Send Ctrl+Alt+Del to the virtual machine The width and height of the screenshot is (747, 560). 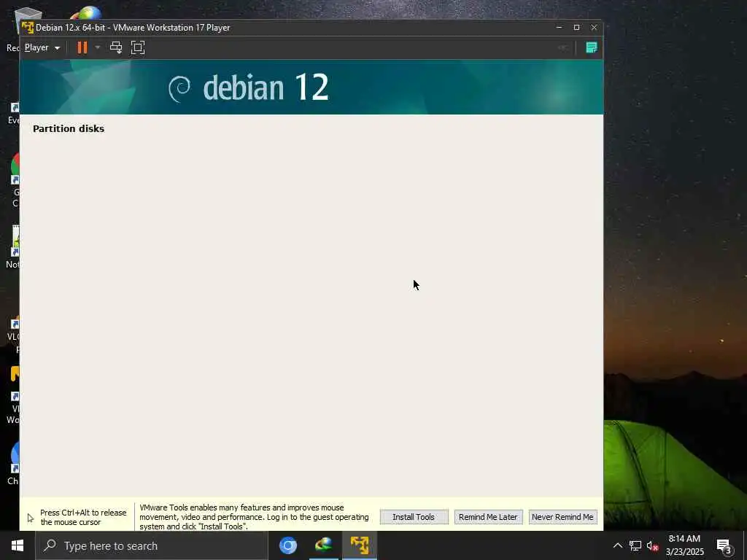click(116, 47)
